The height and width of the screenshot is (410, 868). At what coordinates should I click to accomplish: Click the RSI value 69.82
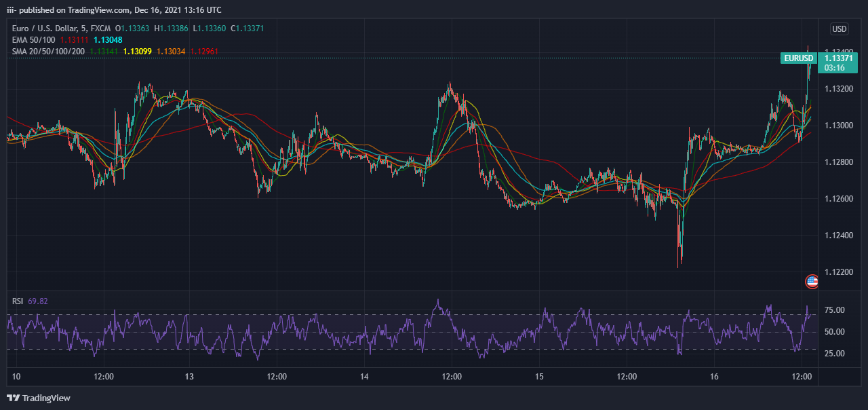coord(38,301)
